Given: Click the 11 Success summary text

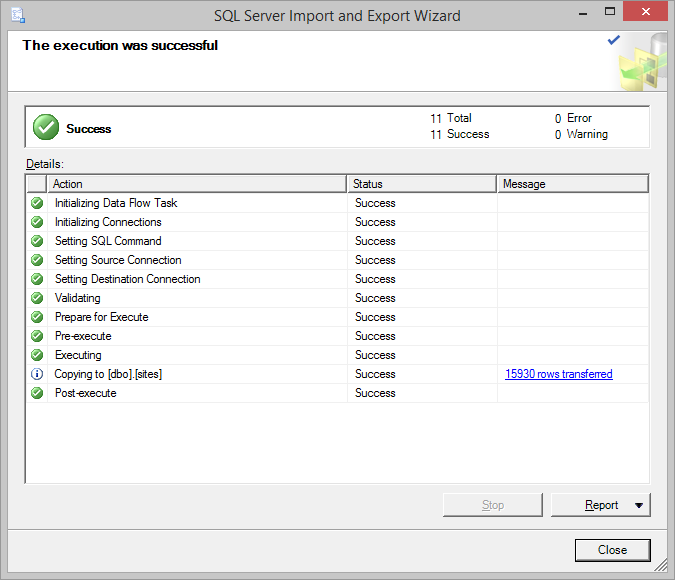Looking at the screenshot, I should [x=459, y=134].
